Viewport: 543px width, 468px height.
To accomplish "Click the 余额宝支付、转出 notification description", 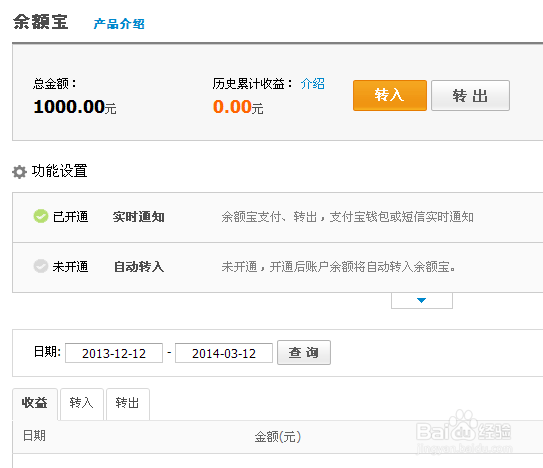I will coord(348,217).
